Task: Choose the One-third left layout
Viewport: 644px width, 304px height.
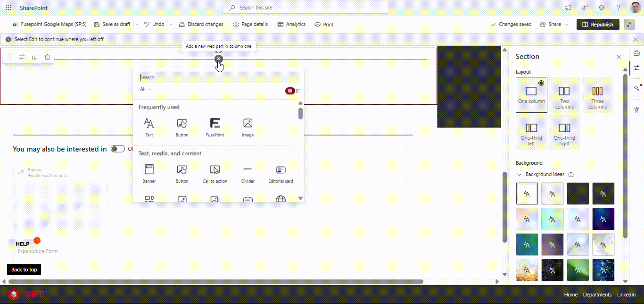Action: 531,132
